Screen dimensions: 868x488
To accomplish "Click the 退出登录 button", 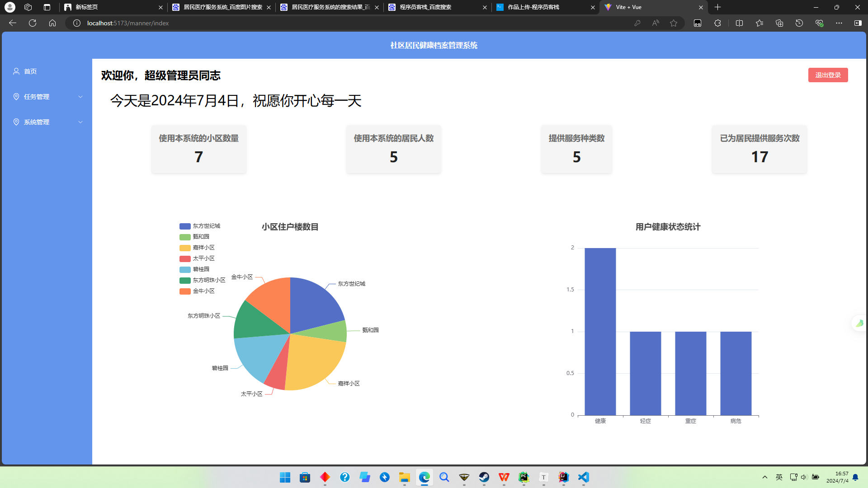I will (828, 75).
